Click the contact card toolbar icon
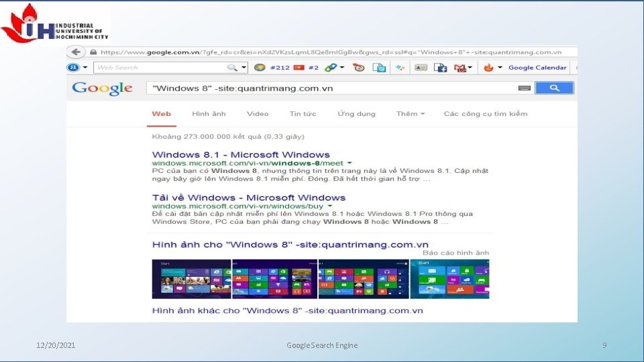Viewport: 644px width, 362px height. [x=421, y=67]
